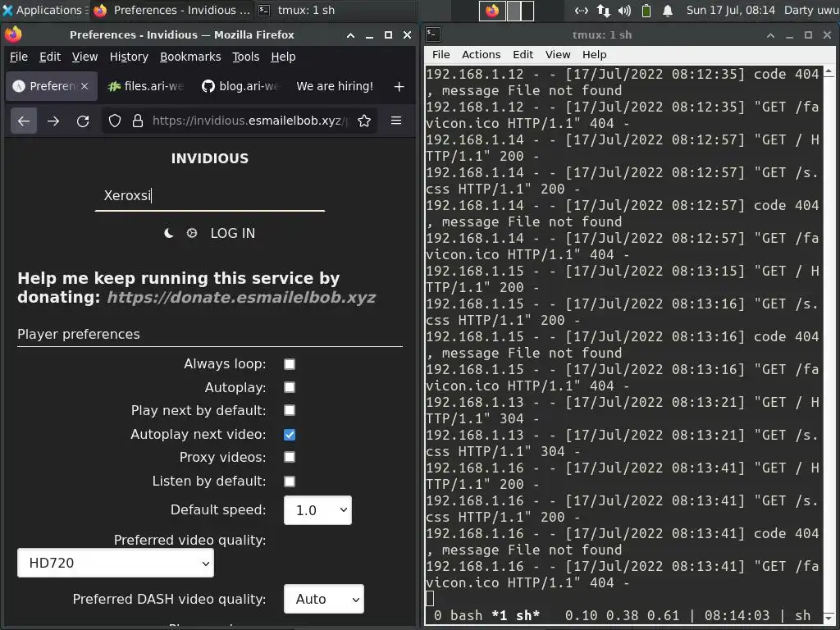
Task: Open the terminal Edit menu
Action: [x=523, y=55]
